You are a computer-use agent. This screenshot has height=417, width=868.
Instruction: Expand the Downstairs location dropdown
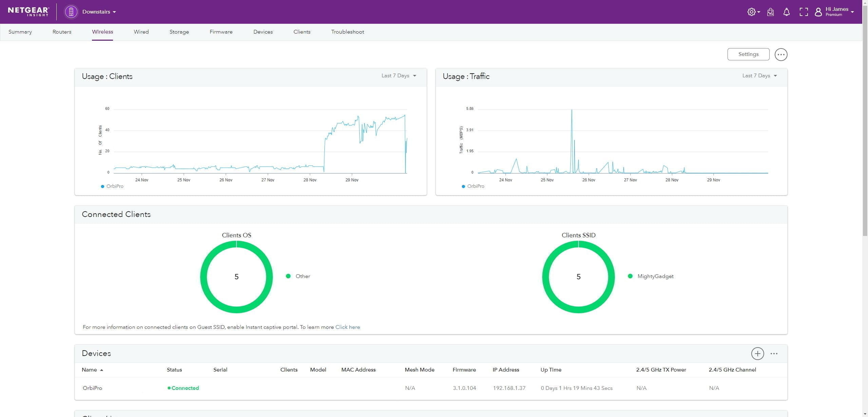pos(99,12)
